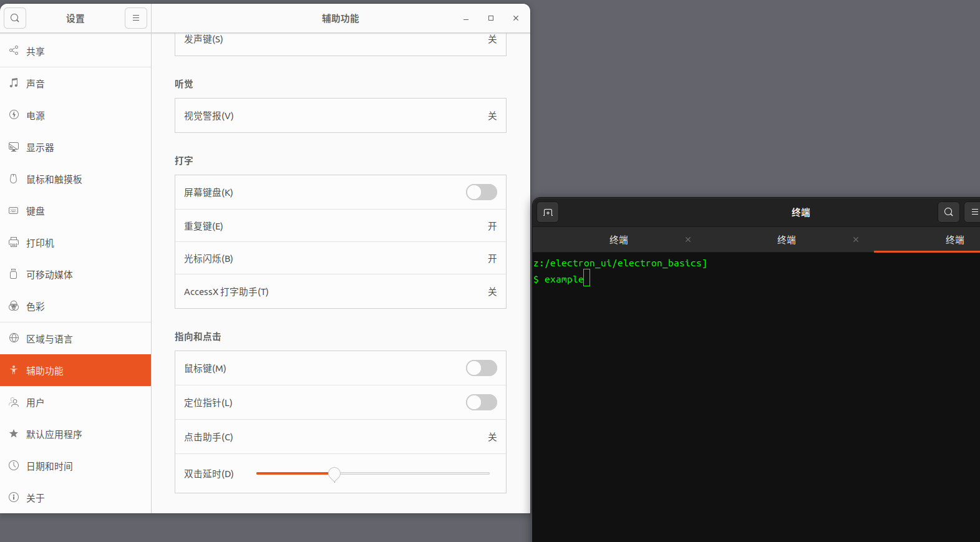Screen dimensions: 980x542
Task: Open a new tab in terminal window
Action: (548, 212)
